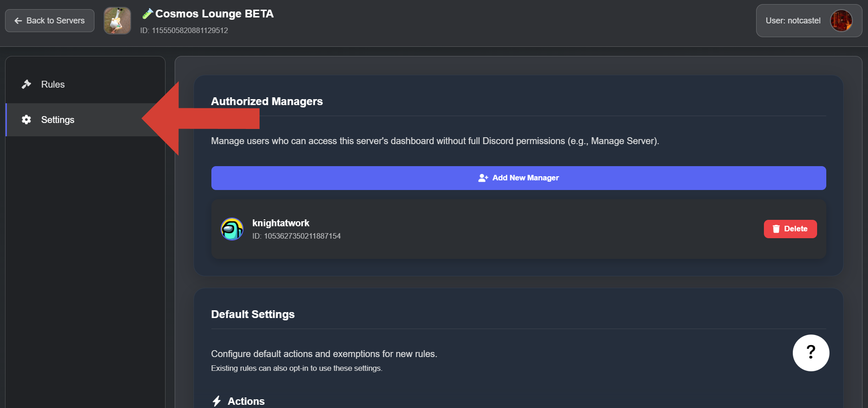Viewport: 868px width, 408px height.
Task: Click the test tube icon by server name
Action: click(x=147, y=14)
